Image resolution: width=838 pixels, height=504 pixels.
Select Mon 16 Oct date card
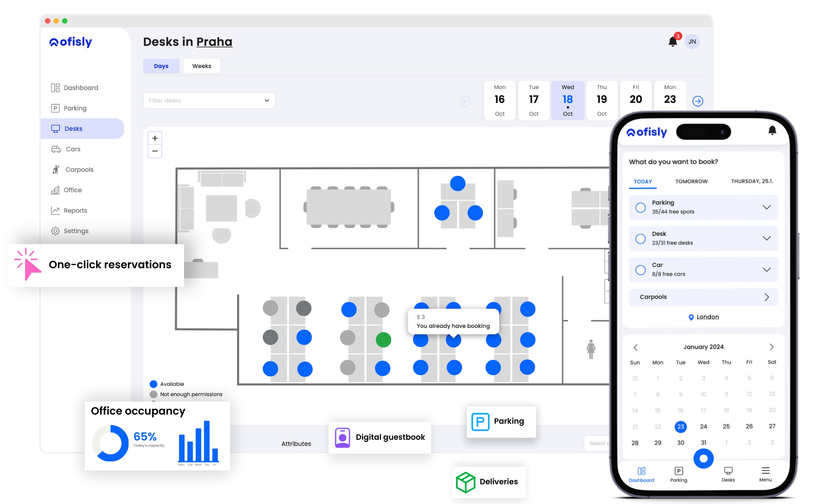tap(500, 100)
